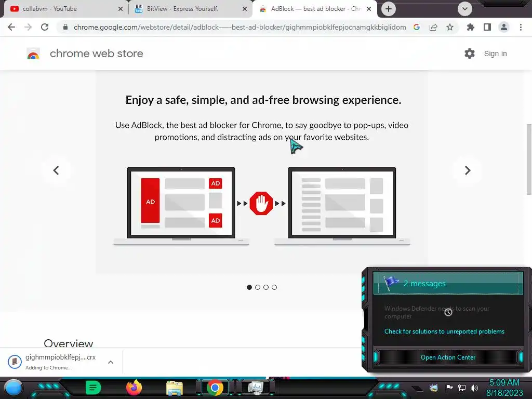The height and width of the screenshot is (399, 532).
Task: Share this page via share icon
Action: click(433, 27)
